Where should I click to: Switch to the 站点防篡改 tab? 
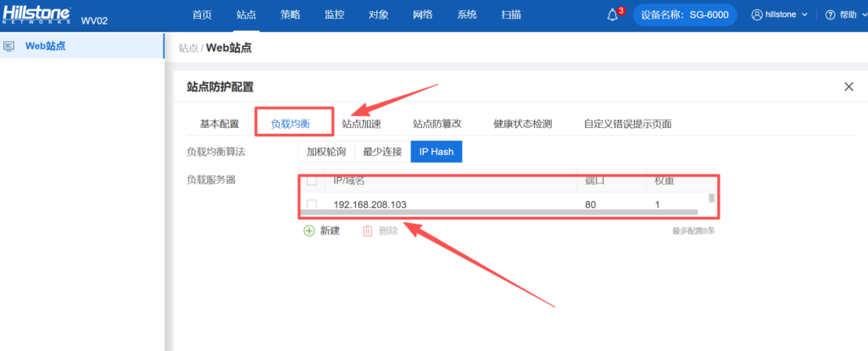(x=437, y=124)
